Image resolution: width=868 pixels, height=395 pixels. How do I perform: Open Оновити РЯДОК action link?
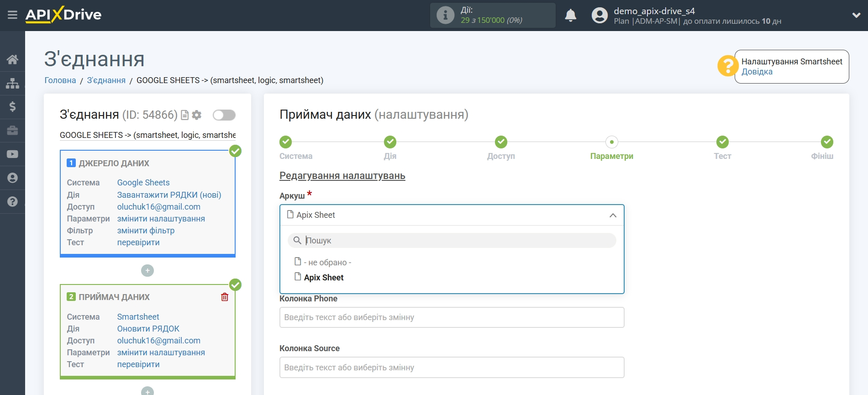tap(148, 329)
